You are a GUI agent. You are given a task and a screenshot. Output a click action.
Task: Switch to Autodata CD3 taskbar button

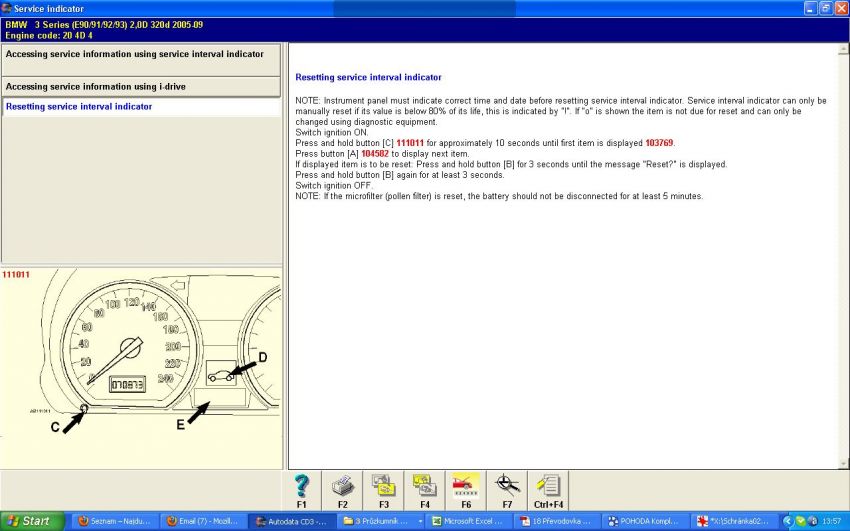pos(293,521)
